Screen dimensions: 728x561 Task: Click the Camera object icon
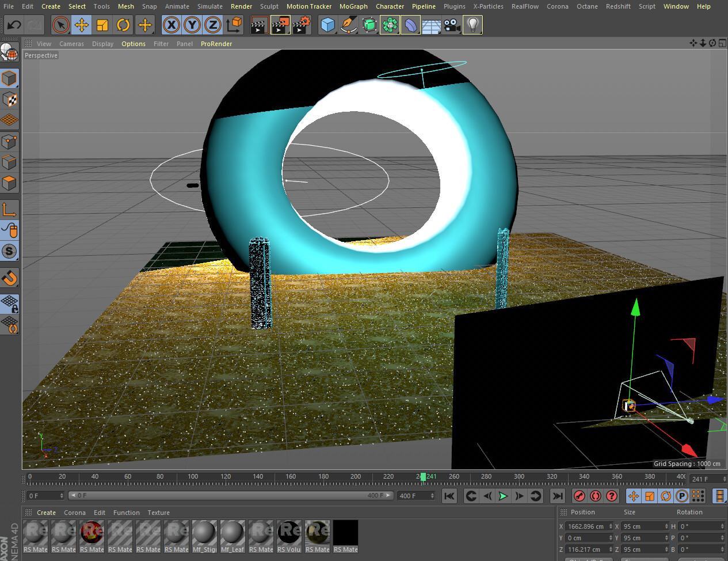tap(452, 25)
